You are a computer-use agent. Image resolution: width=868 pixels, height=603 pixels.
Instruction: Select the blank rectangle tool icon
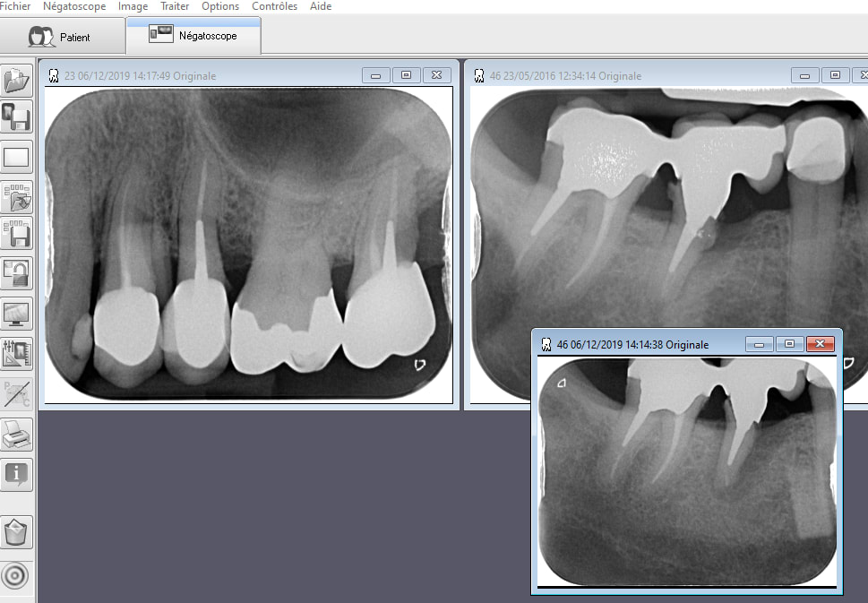tap(17, 157)
